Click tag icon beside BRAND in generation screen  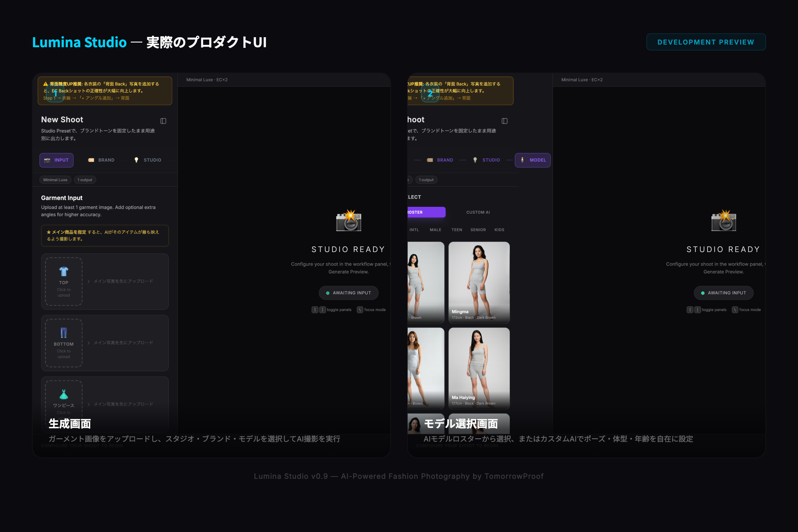(x=91, y=160)
